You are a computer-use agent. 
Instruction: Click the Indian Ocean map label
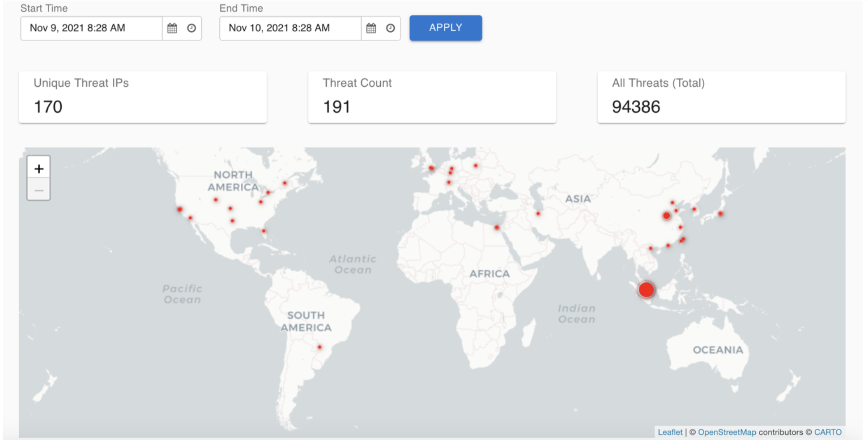point(577,314)
